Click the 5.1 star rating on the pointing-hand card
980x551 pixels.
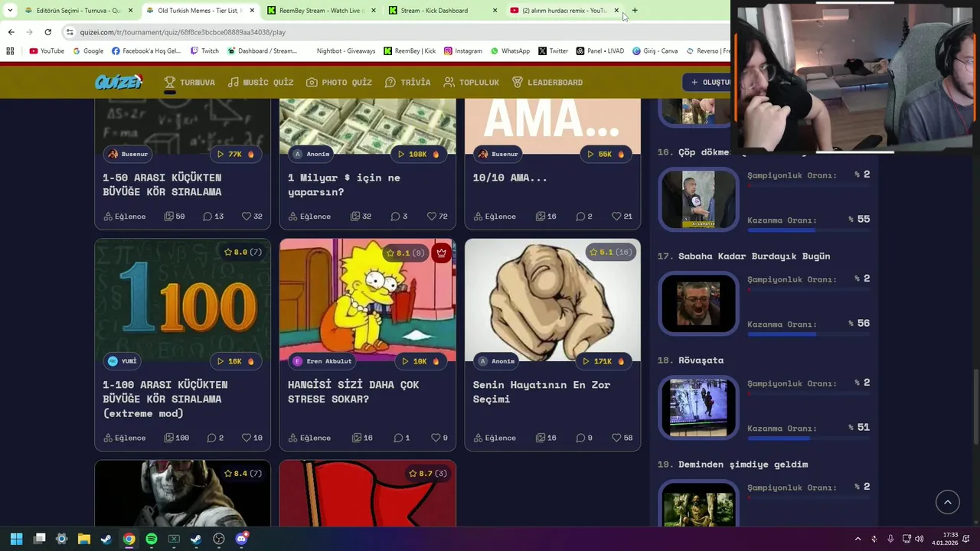pyautogui.click(x=609, y=252)
